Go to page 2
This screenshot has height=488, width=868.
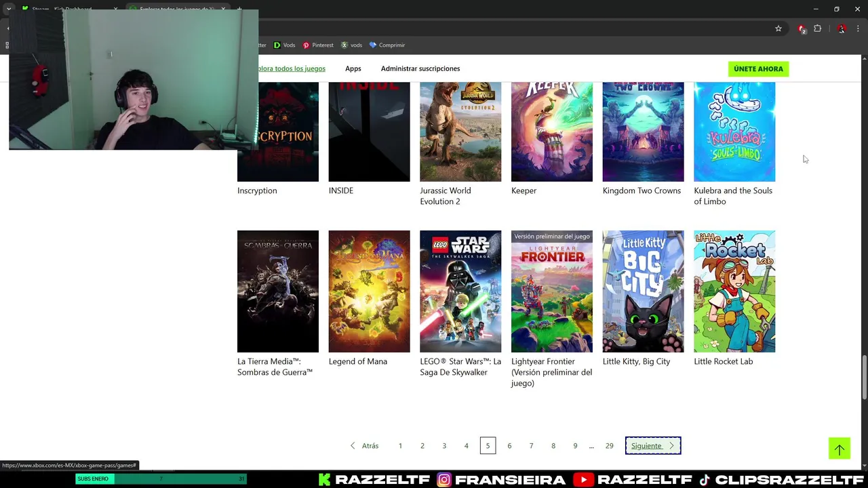pyautogui.click(x=422, y=445)
